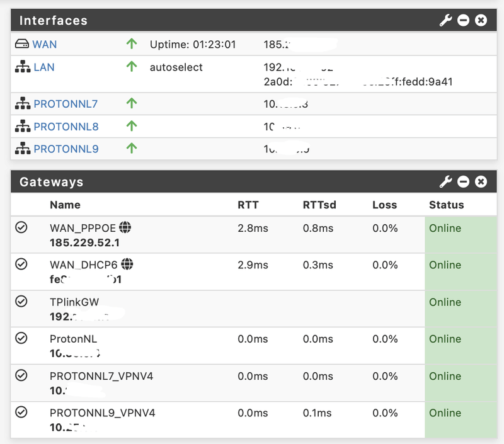Click the LAN network sitemap icon

[22, 67]
